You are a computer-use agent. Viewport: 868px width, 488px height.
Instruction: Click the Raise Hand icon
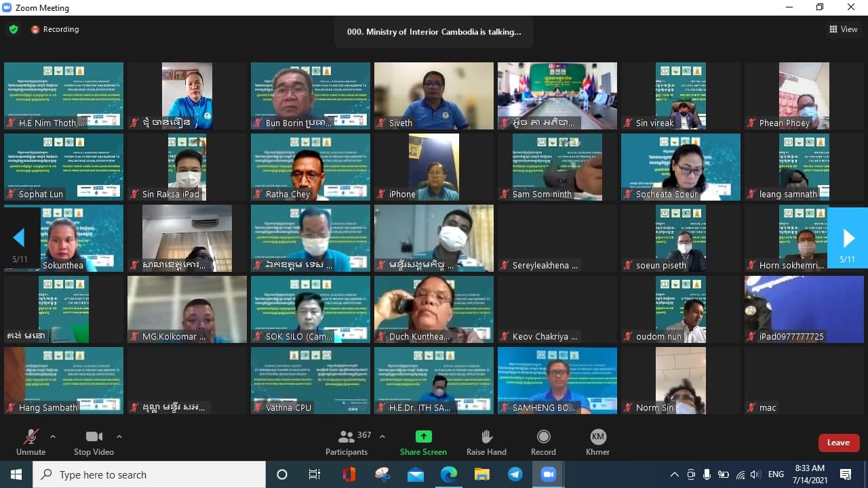tap(486, 437)
